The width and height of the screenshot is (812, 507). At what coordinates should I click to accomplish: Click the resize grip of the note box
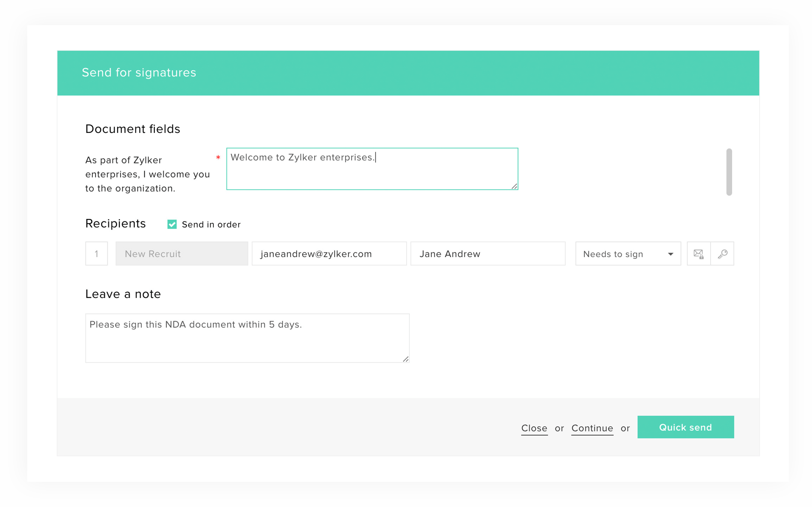[x=405, y=359]
